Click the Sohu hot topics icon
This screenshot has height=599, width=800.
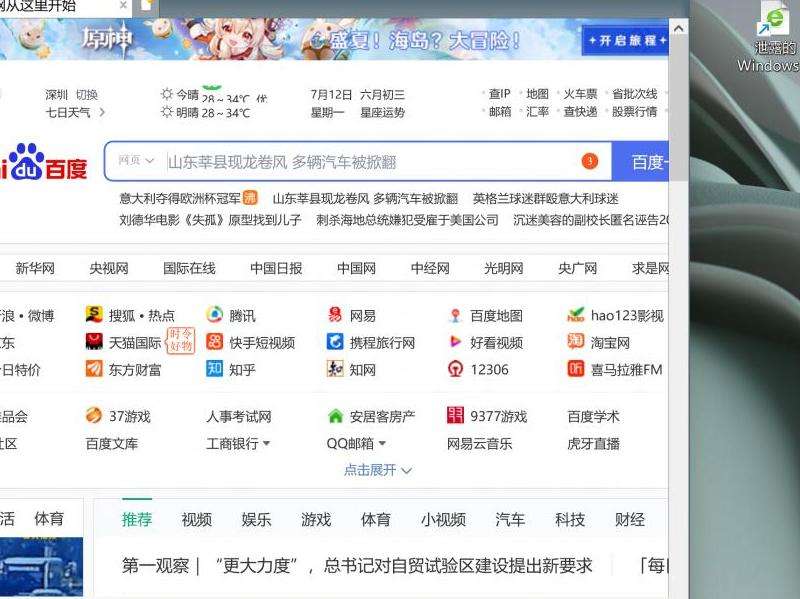pyautogui.click(x=94, y=316)
